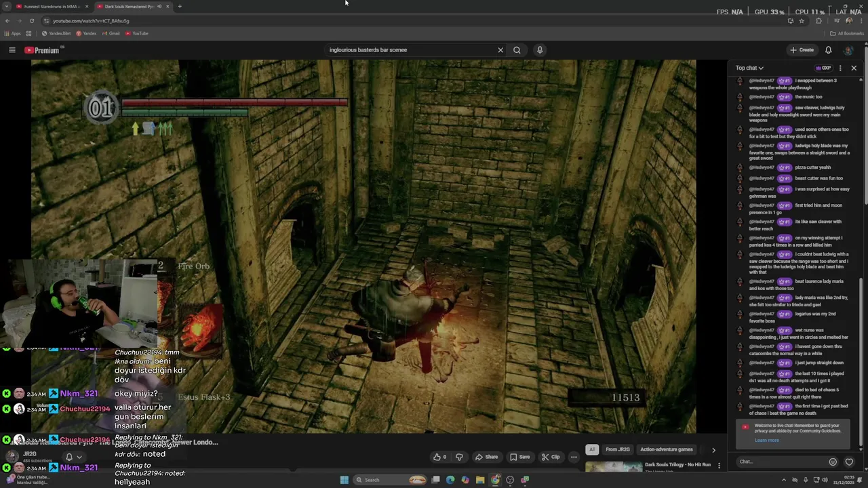Bookmark this page with the star icon

tap(802, 21)
